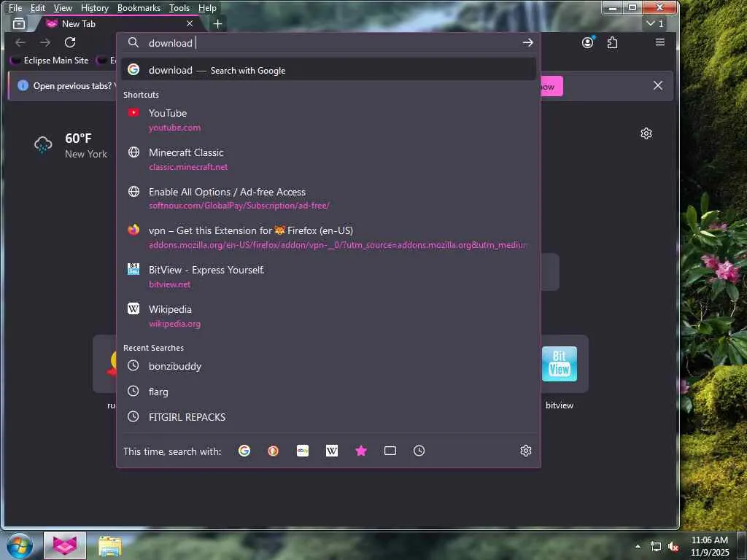Select recent search 'flarg'
Screen dimensions: 747x560
click(328, 392)
